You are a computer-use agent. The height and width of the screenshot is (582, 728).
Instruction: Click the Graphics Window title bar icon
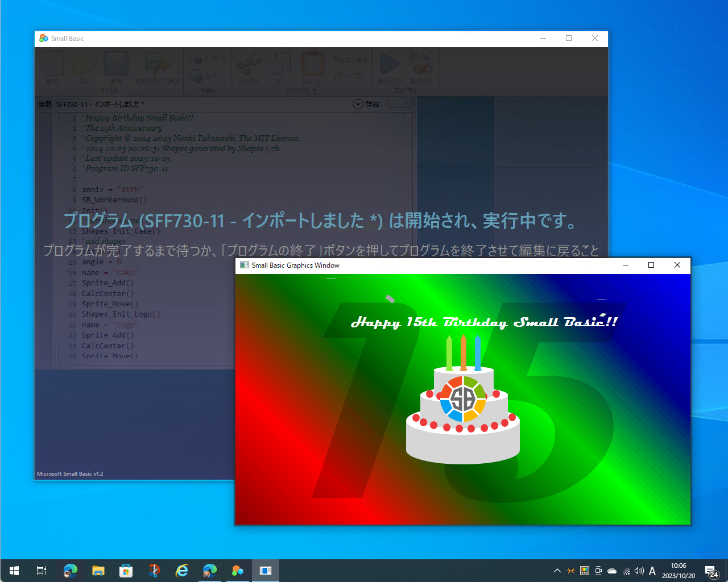click(245, 265)
